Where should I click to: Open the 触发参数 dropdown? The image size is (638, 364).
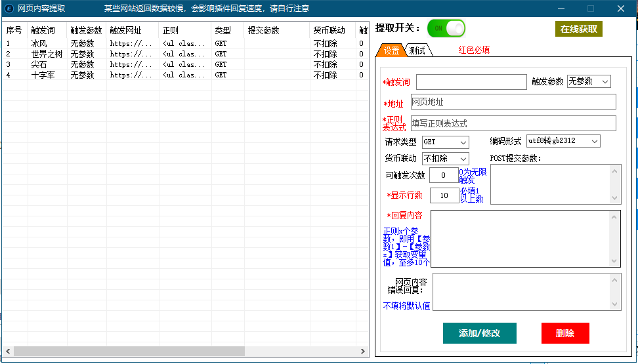[x=589, y=81]
